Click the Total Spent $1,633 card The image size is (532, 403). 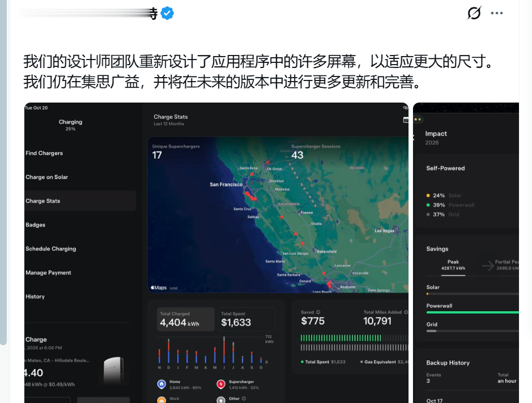pyautogui.click(x=246, y=319)
